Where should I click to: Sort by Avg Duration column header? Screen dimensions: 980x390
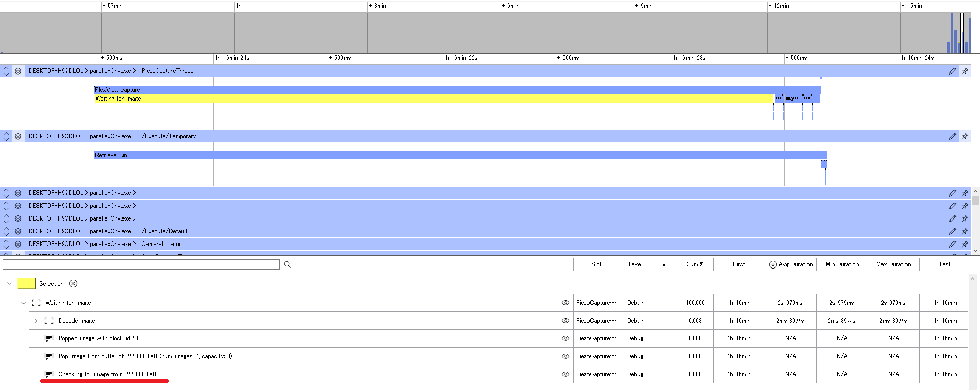click(x=791, y=264)
